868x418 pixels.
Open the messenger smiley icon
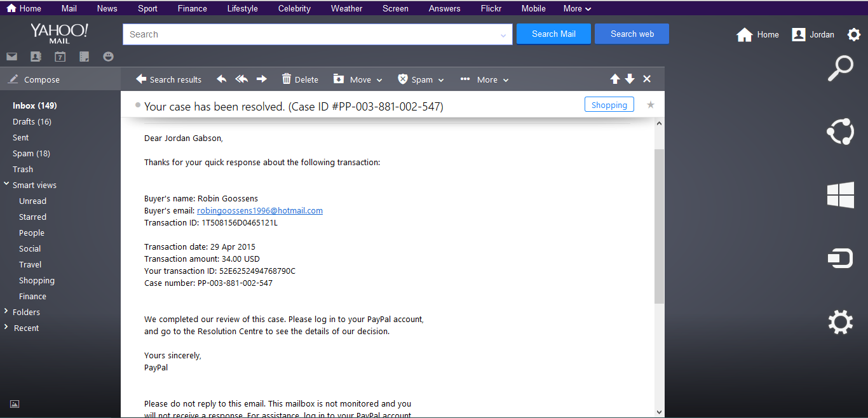pyautogui.click(x=108, y=57)
